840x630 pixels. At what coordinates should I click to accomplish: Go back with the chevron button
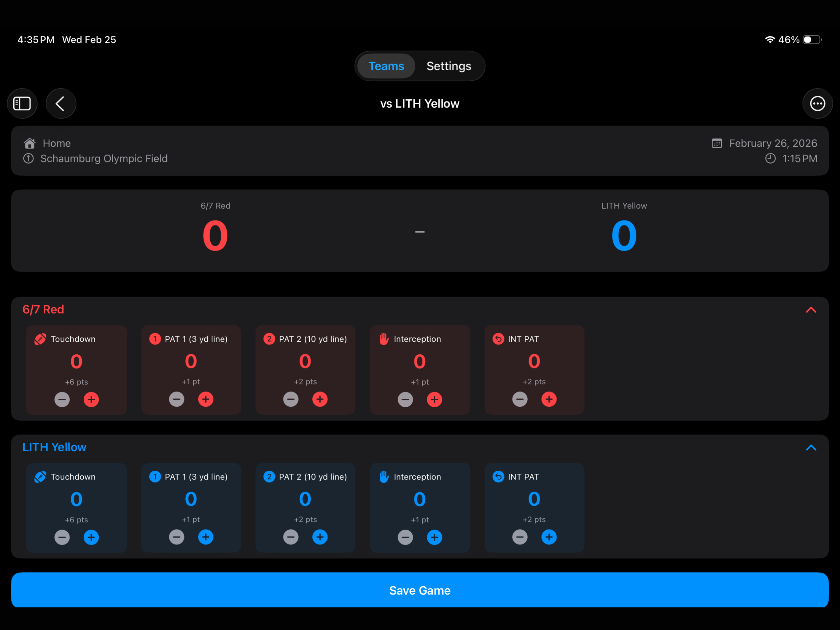tap(61, 103)
